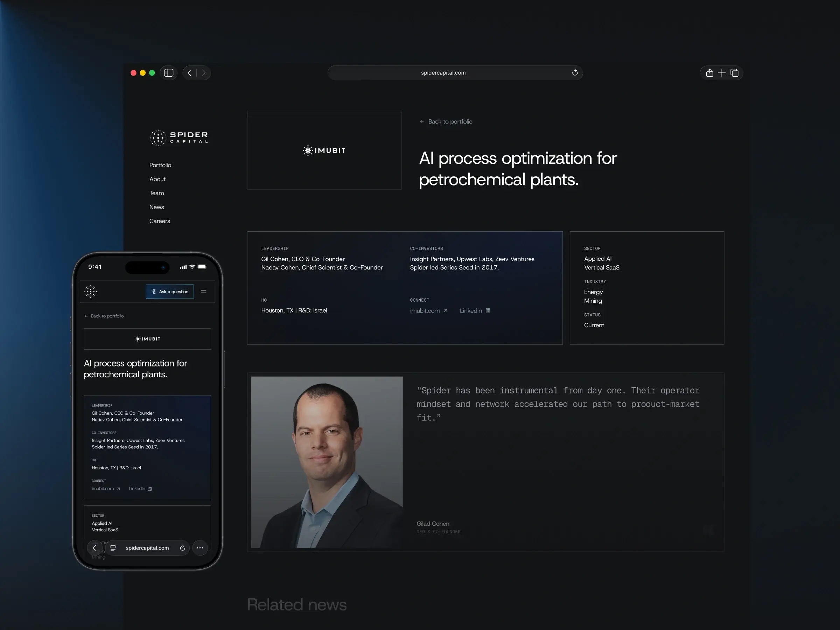Toggle the browser sidebar icon
840x630 pixels.
coord(169,73)
